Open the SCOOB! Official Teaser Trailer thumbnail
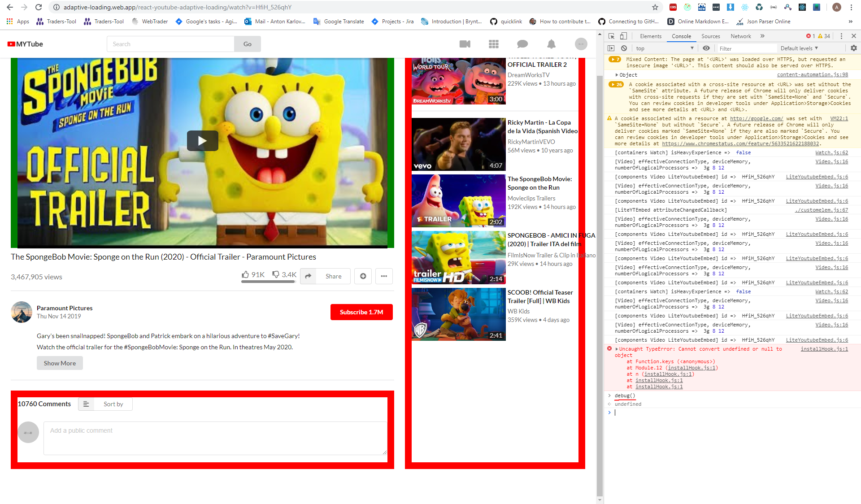Screen dimensions: 861x504 458,314
